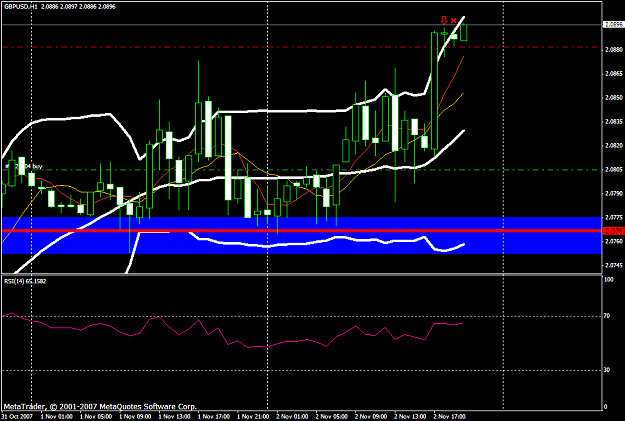Click the 1 Nov 01:00 time label
The image size is (625, 421).
[x=57, y=417]
